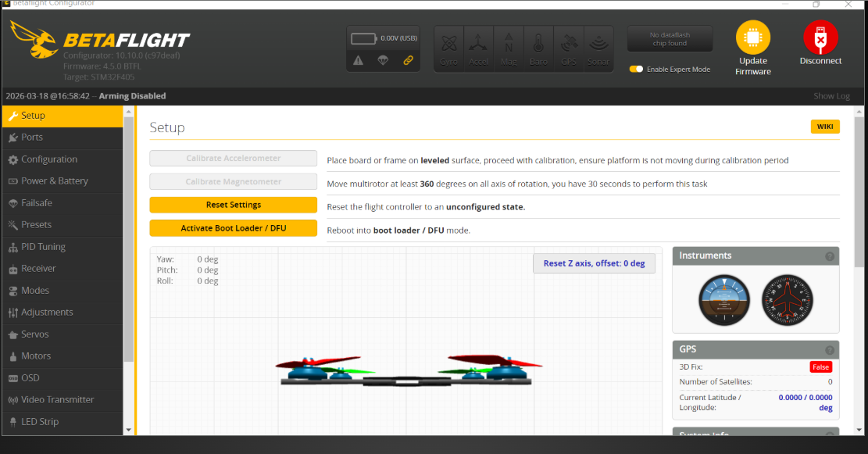Click the yellow link status icon
This screenshot has height=454, width=868.
(x=408, y=60)
